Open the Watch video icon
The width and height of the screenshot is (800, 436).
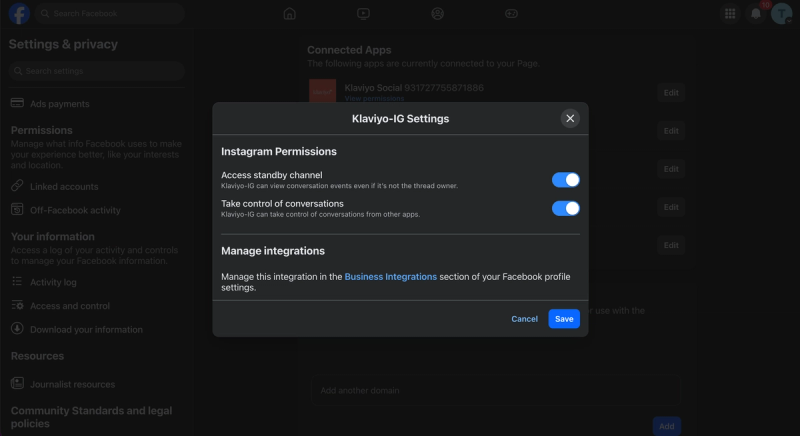(363, 14)
